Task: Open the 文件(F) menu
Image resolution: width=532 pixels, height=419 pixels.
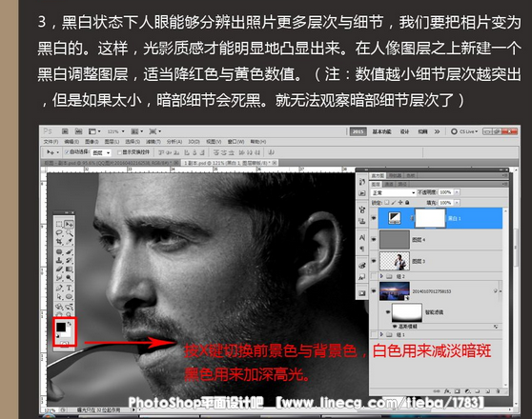Action: tap(51, 141)
